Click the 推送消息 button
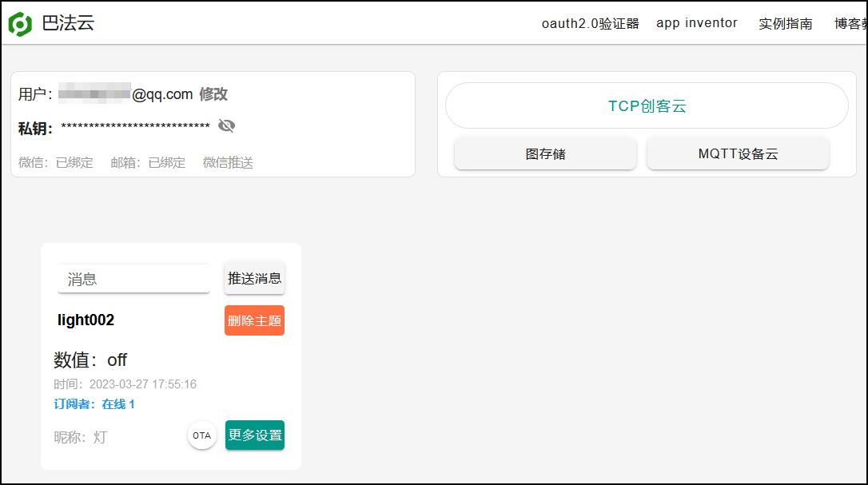 pyautogui.click(x=255, y=278)
